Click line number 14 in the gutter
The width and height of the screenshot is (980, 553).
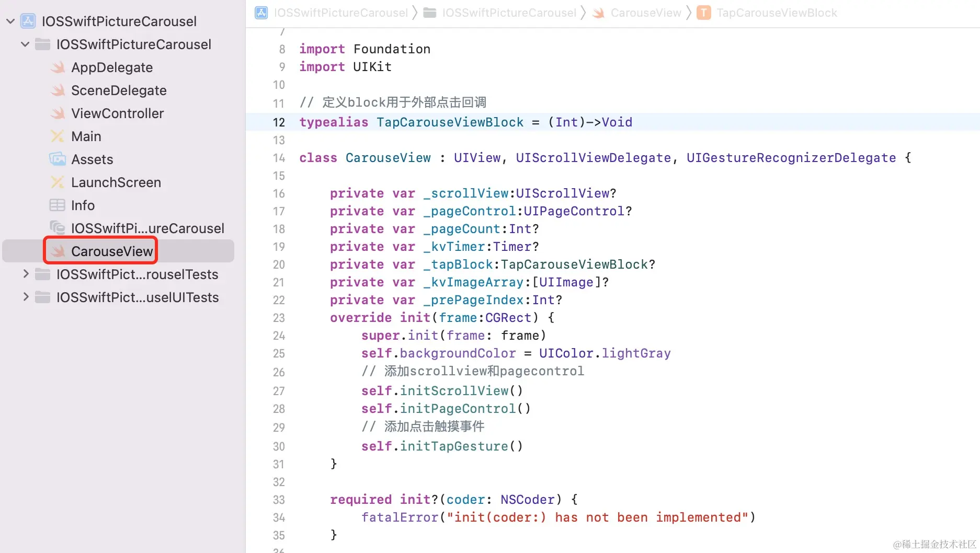tap(279, 158)
